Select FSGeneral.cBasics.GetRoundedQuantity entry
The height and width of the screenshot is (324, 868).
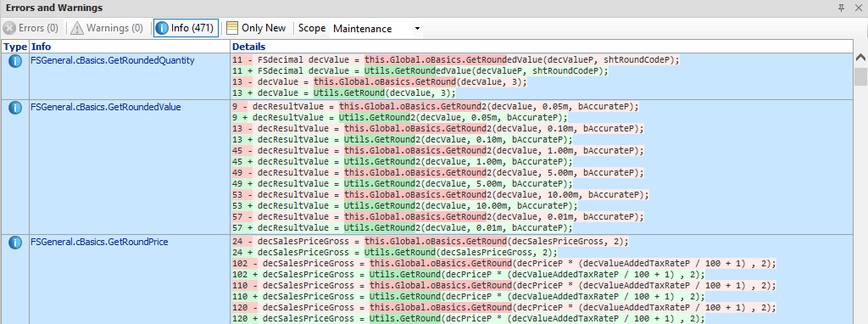tap(113, 61)
